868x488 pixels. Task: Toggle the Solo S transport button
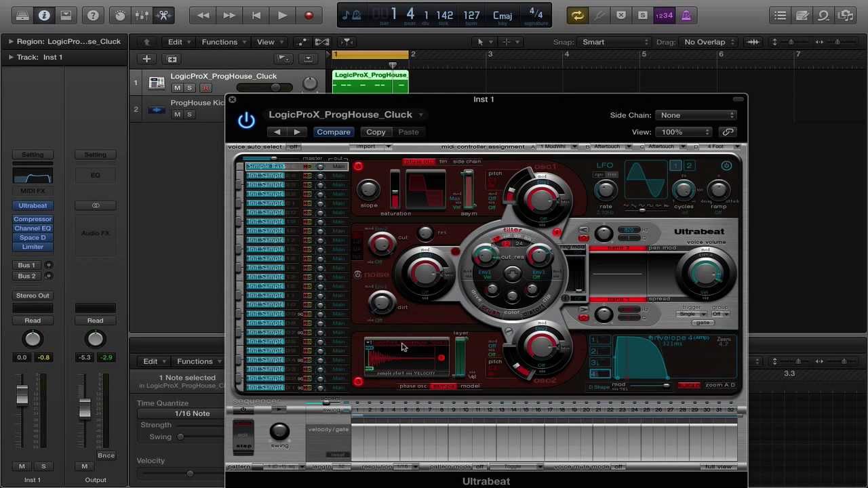click(642, 15)
